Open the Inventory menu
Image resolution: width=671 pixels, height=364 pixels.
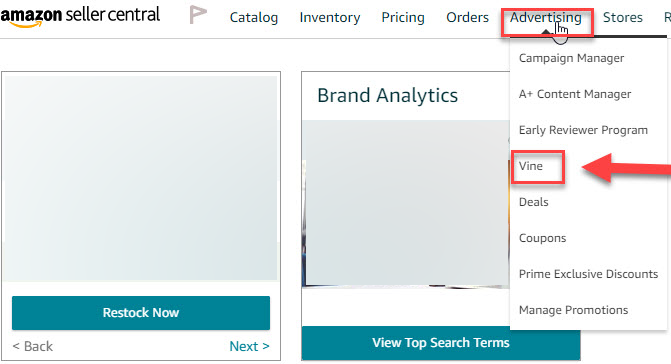tap(330, 18)
